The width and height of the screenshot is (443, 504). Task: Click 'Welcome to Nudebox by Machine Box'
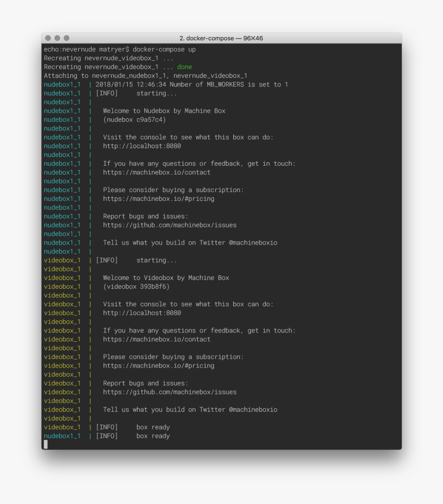coord(164,111)
